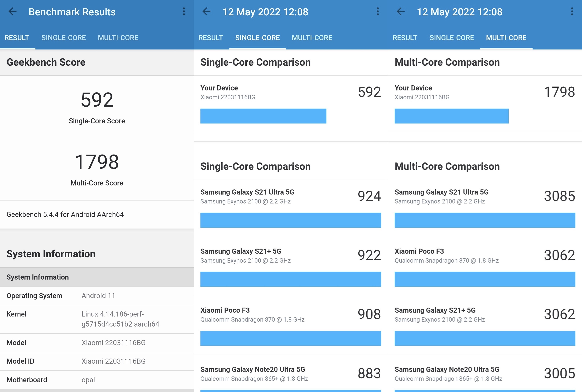The image size is (582, 392).
Task: Select Motherboard opal row
Action: click(97, 380)
